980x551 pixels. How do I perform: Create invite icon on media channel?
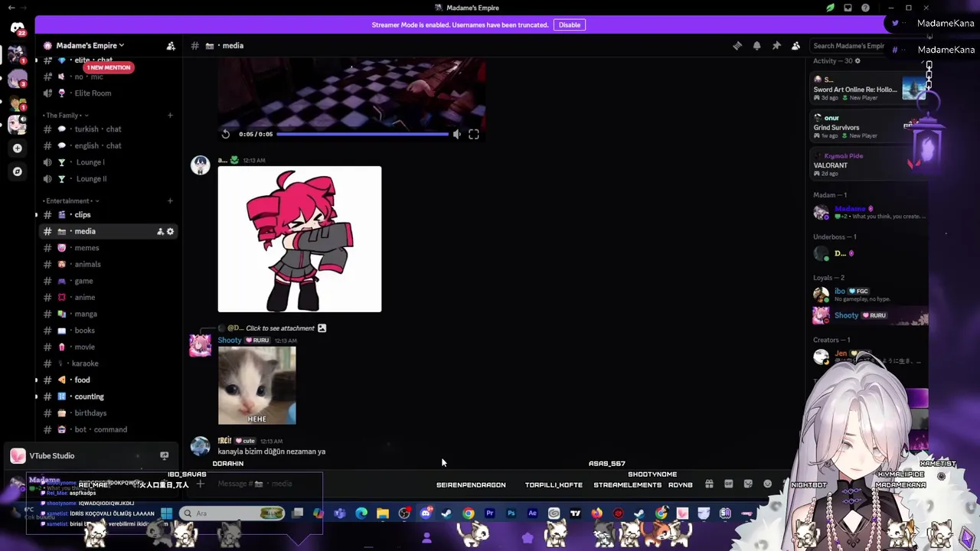[x=160, y=231]
